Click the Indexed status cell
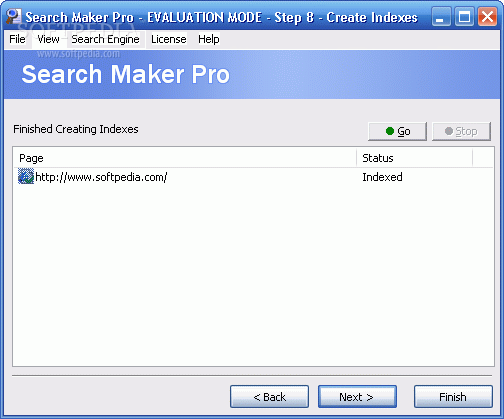 pyautogui.click(x=382, y=177)
